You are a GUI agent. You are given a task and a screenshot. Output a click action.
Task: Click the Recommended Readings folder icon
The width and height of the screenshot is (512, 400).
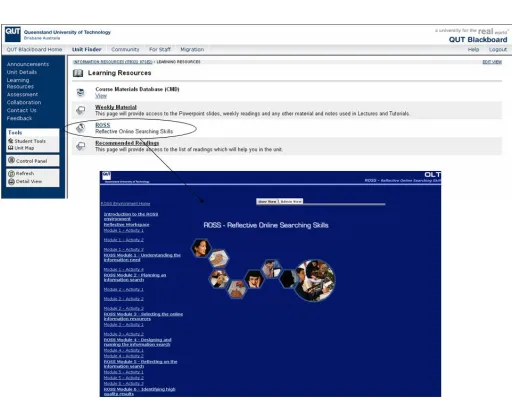tap(80, 146)
